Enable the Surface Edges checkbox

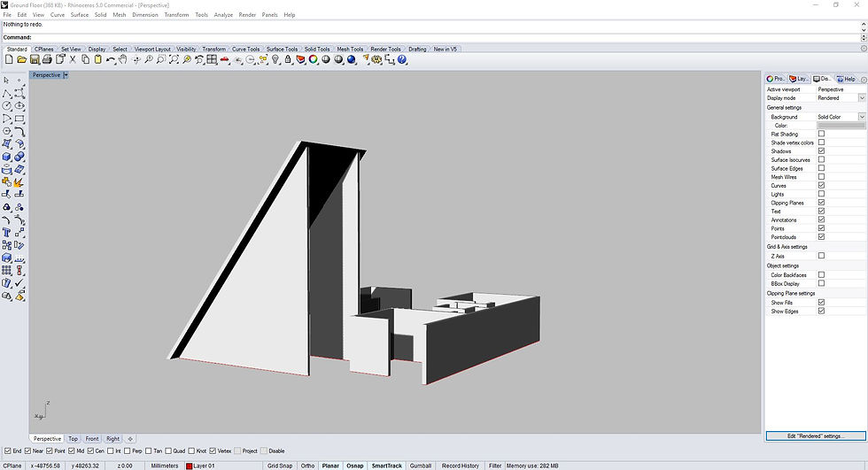[x=822, y=168]
